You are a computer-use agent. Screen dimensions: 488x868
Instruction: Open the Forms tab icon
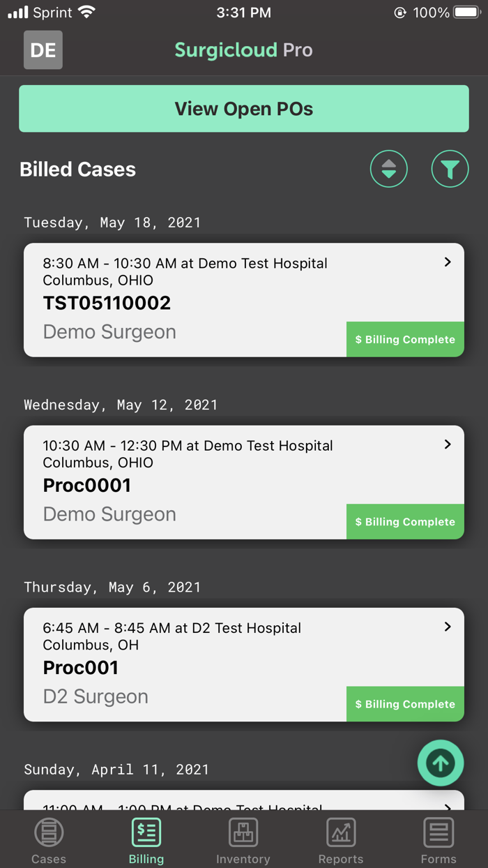(439, 831)
